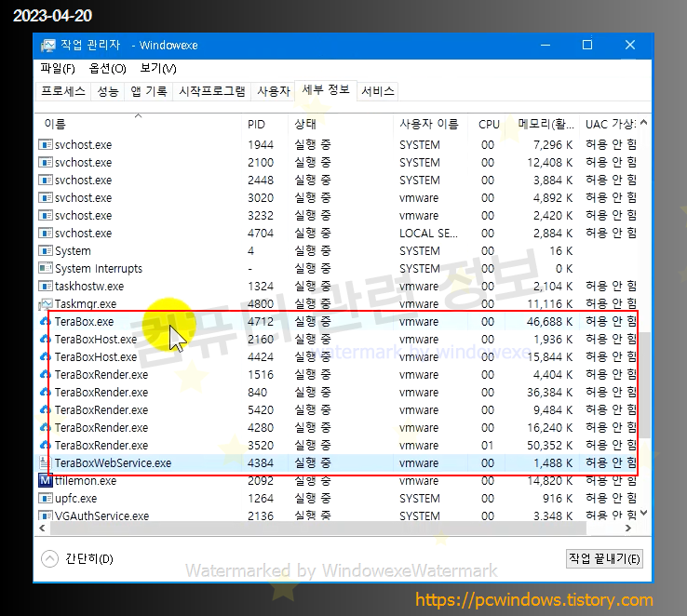Screen dimensions: 687x616
Task: Open the pcwindows.tistory.com link
Action: click(534, 599)
